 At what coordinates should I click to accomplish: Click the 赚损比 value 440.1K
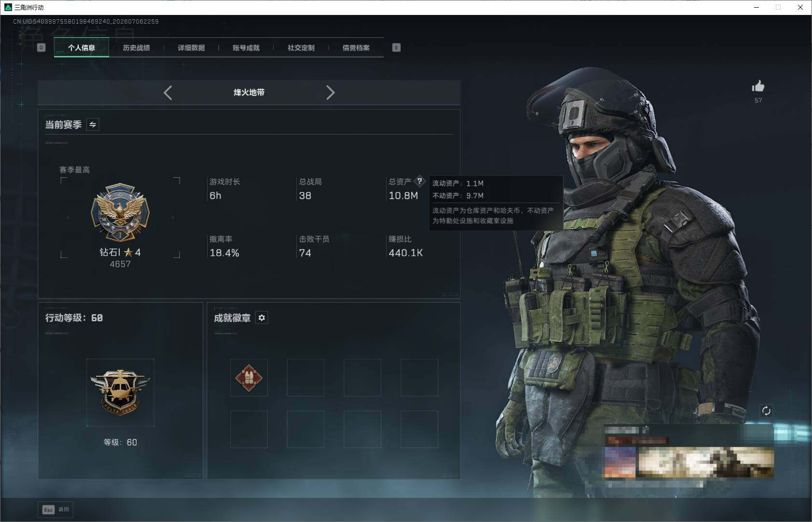(x=406, y=253)
